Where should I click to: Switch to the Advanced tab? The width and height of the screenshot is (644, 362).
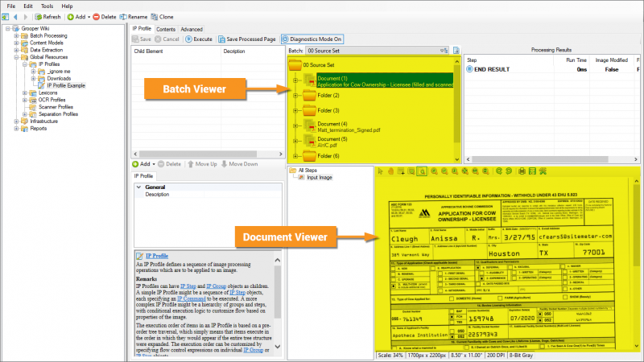(192, 29)
